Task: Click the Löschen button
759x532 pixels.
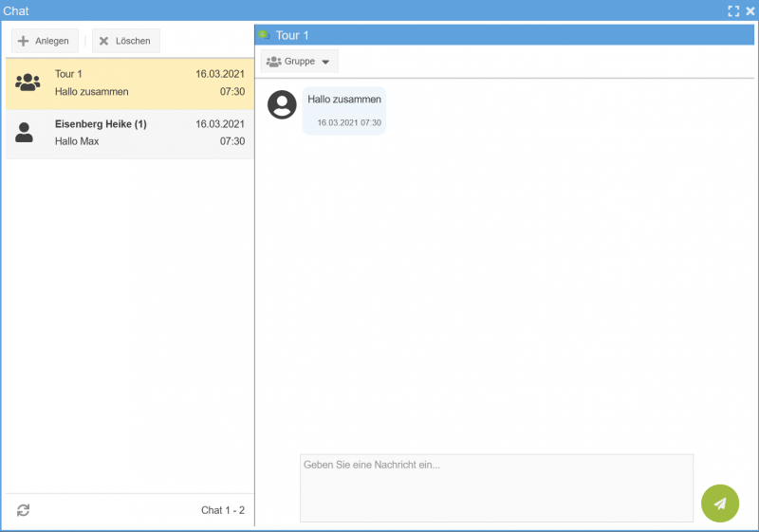Action: pos(126,41)
